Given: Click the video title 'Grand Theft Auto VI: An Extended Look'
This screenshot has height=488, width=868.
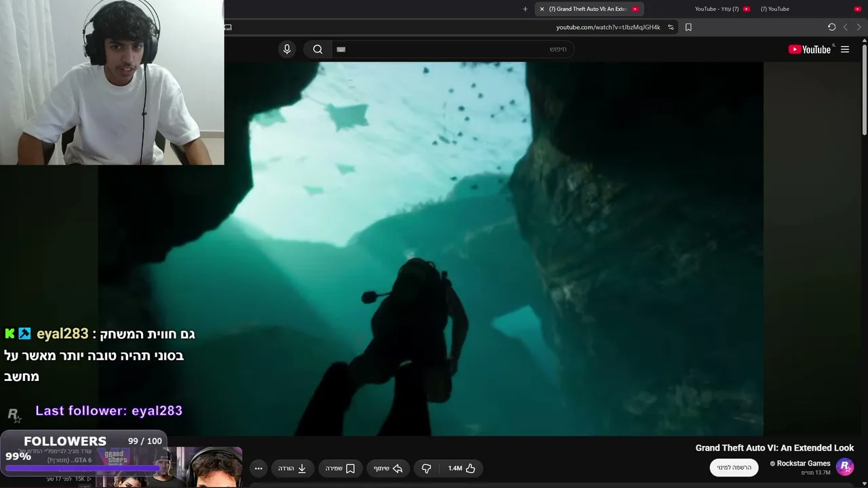Looking at the screenshot, I should pyautogui.click(x=774, y=448).
